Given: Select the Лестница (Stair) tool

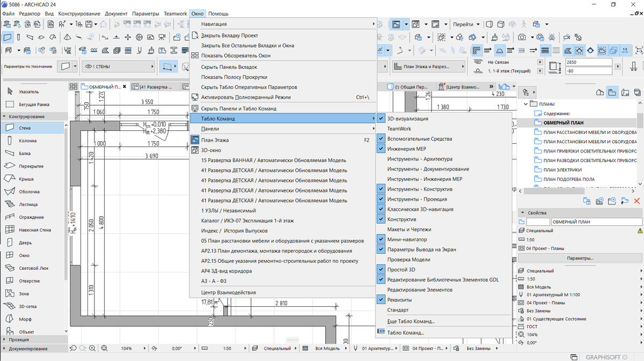Looking at the screenshot, I should coord(32,204).
